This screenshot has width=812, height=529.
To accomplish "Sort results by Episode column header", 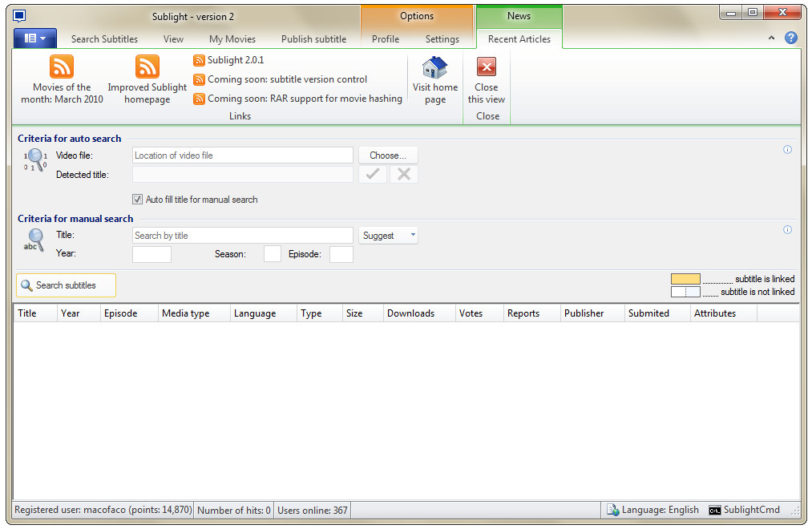I will click(130, 313).
